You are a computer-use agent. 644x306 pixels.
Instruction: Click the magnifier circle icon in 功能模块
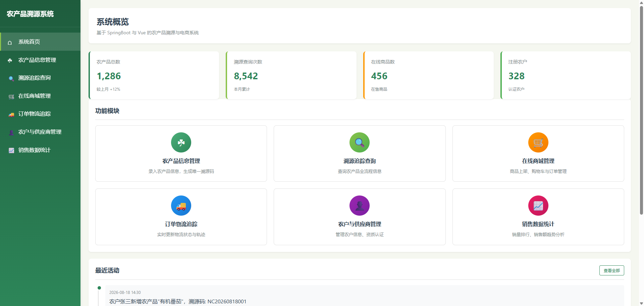[x=360, y=142]
